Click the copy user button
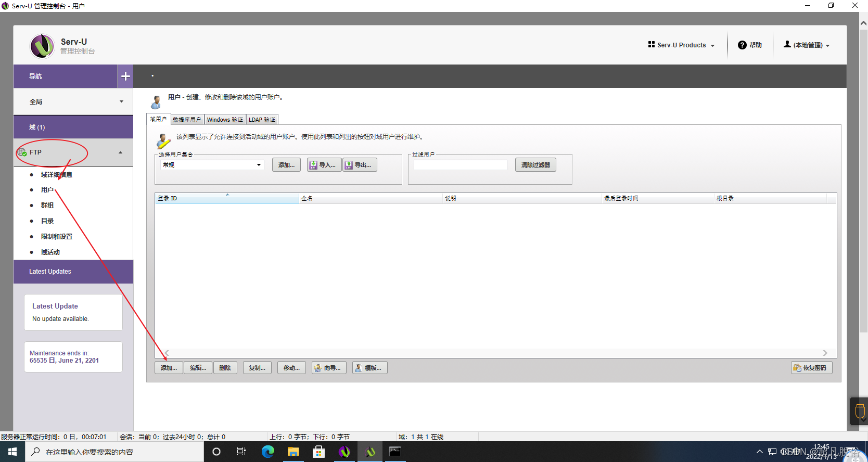Image resolution: width=868 pixels, height=462 pixels. tap(257, 368)
